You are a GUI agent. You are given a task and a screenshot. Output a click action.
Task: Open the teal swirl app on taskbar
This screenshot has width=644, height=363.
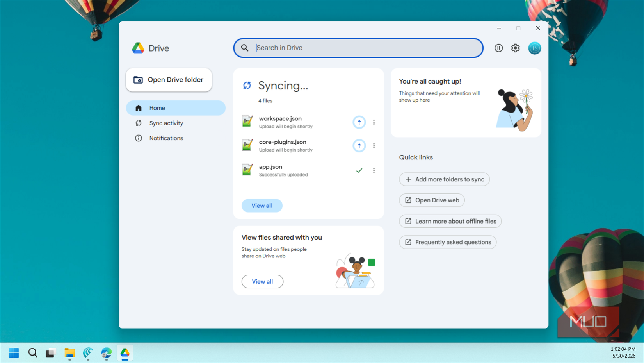88,353
